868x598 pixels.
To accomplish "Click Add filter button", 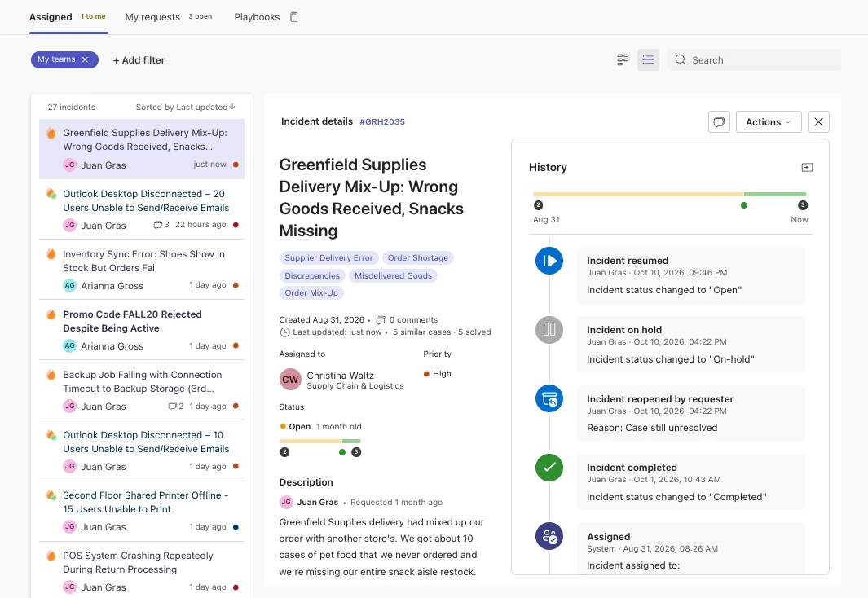I will coord(139,60).
